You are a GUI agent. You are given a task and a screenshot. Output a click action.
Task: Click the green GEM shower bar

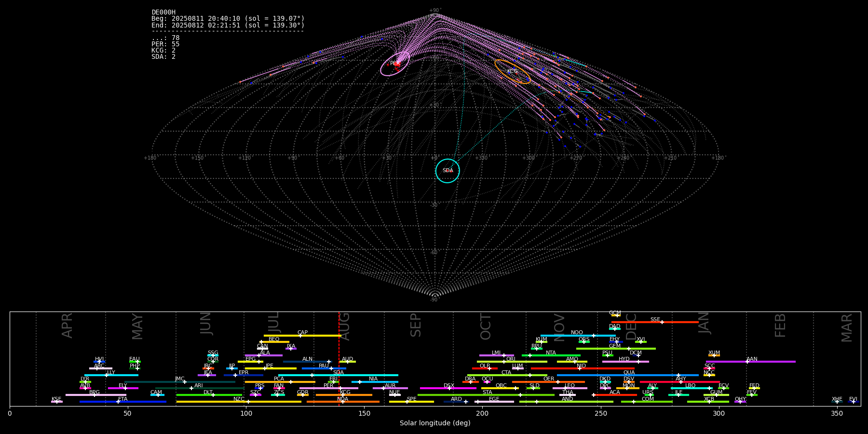pyautogui.click(x=616, y=349)
